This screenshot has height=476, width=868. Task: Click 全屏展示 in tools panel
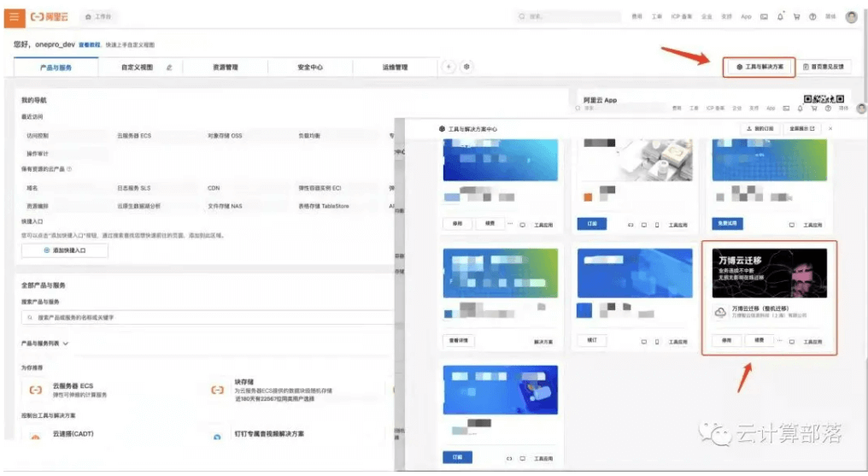(801, 128)
